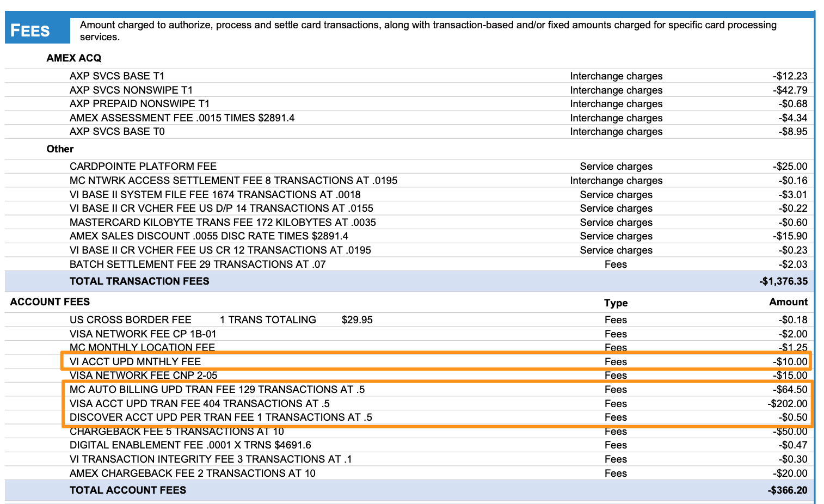This screenshot has width=824, height=504.
Task: Select the Other group heading
Action: [x=60, y=149]
